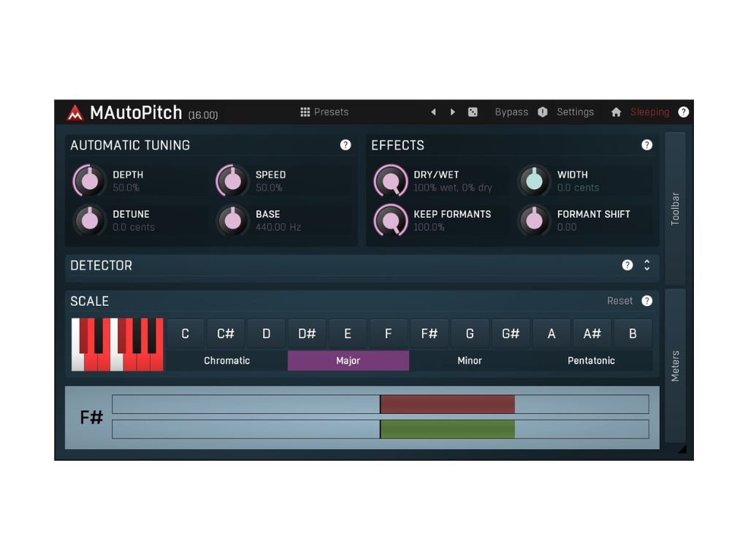Click the DETECTOR panel title
Screen dimensions: 748x560
[101, 265]
